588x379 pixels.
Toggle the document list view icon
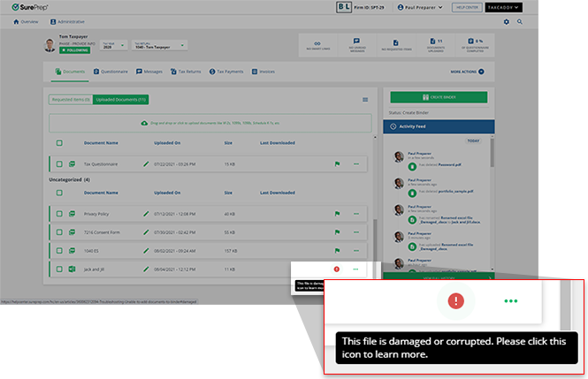(x=365, y=100)
